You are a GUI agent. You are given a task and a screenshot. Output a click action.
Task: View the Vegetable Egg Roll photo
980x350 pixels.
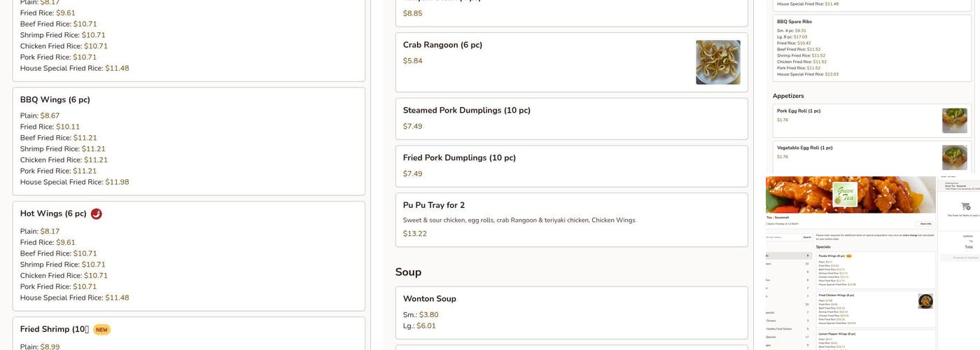click(954, 157)
